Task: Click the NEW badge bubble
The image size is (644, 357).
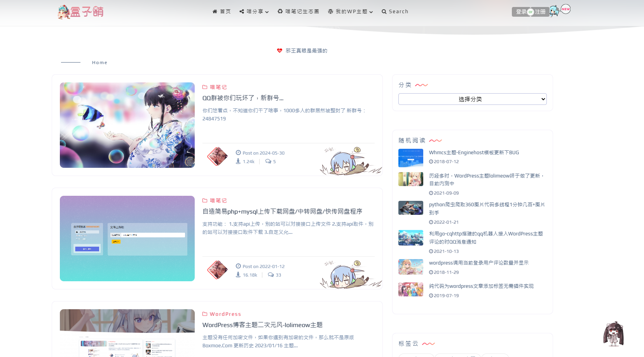Action: [566, 9]
